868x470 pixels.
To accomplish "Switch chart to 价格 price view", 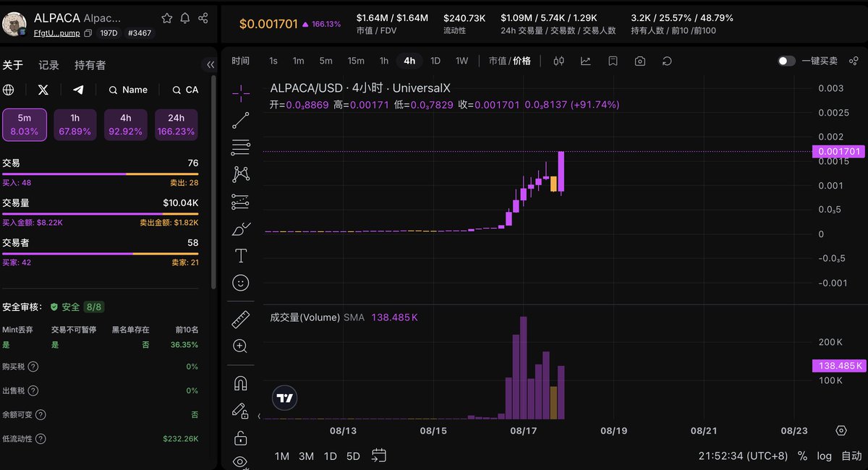I will 522,61.
